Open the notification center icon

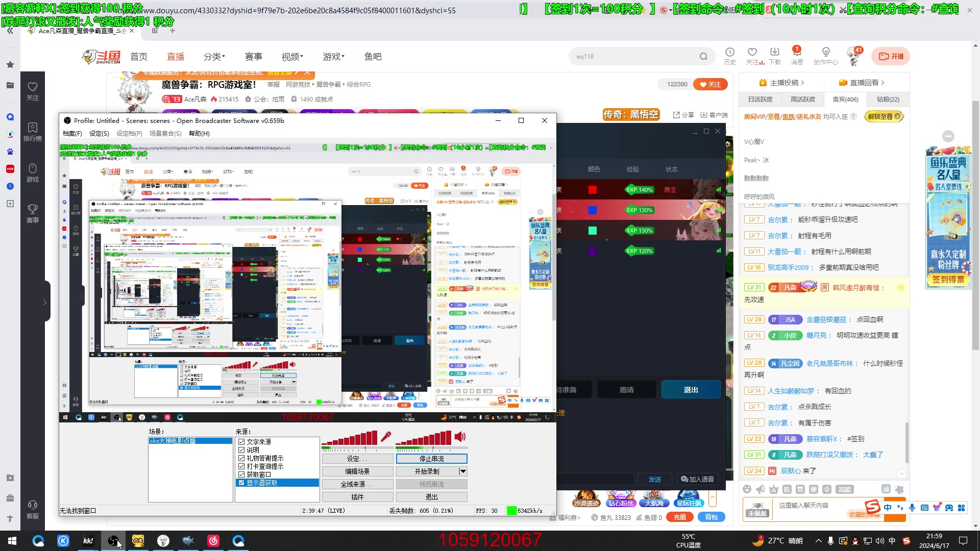coord(963,541)
